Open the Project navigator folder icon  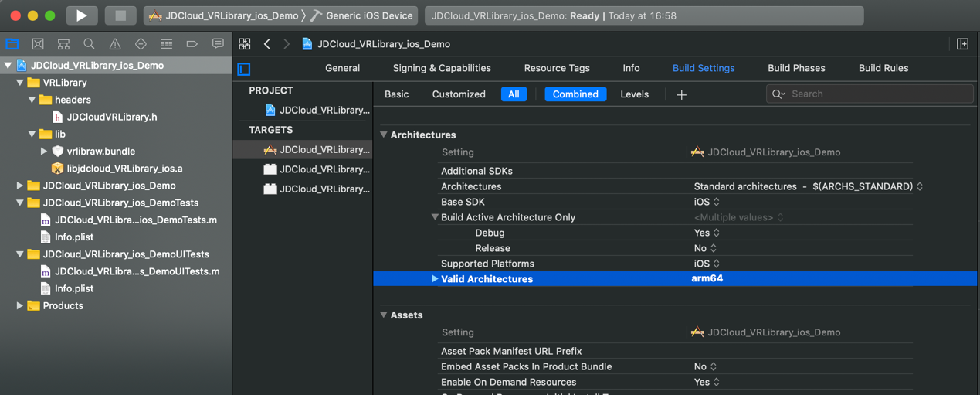pyautogui.click(x=12, y=44)
